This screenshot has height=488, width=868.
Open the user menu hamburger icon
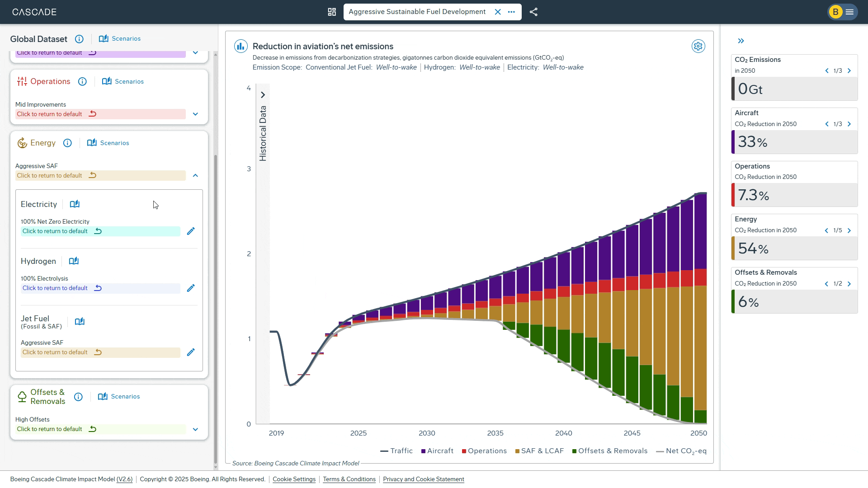pyautogui.click(x=849, y=12)
